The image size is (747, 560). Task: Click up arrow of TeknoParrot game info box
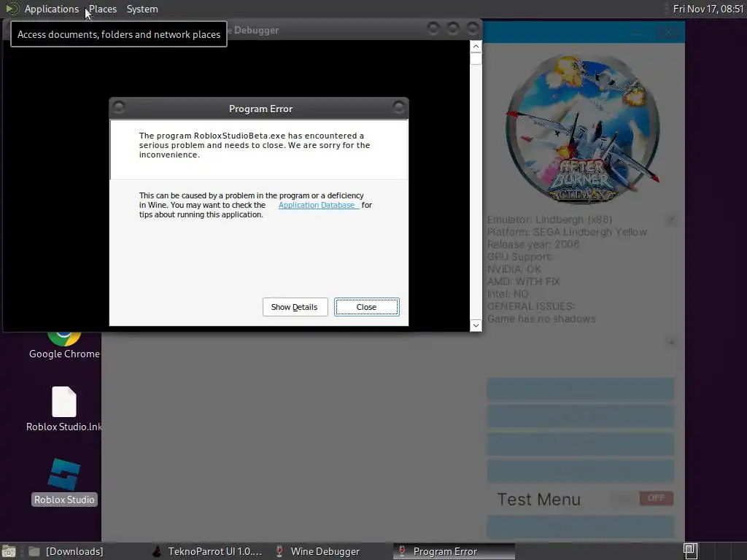[x=671, y=219]
